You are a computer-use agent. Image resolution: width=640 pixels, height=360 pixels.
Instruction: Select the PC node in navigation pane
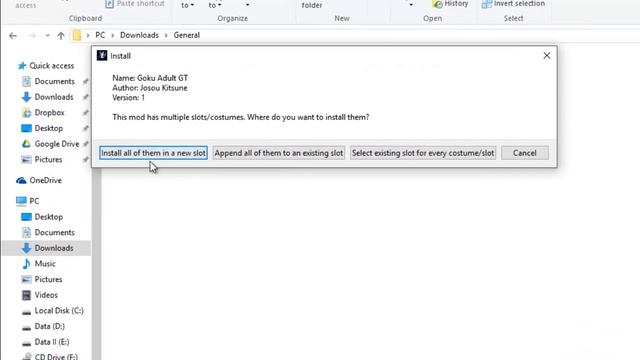pyautogui.click(x=34, y=201)
